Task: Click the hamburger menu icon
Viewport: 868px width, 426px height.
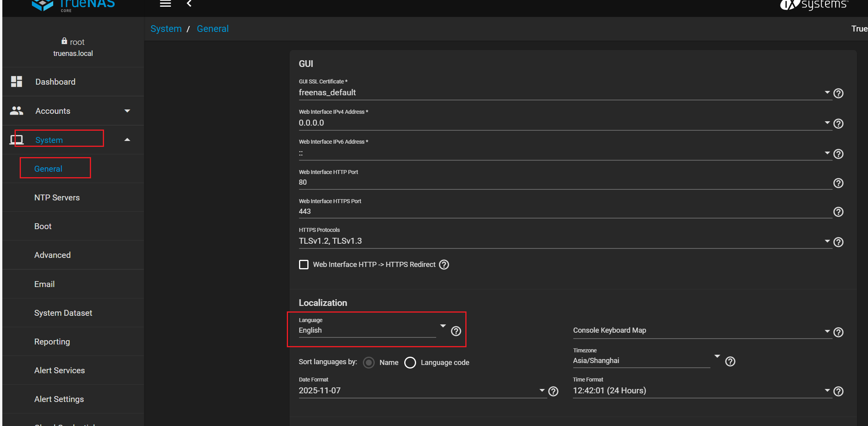Action: pyautogui.click(x=165, y=4)
